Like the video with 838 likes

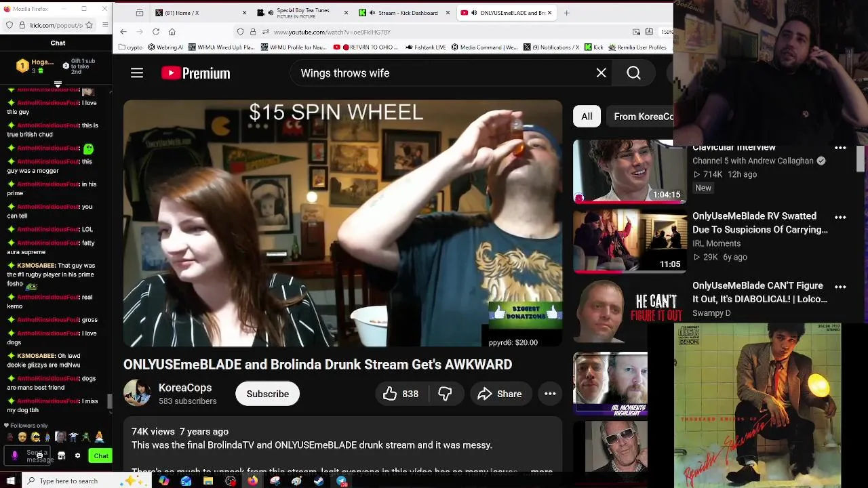[401, 394]
